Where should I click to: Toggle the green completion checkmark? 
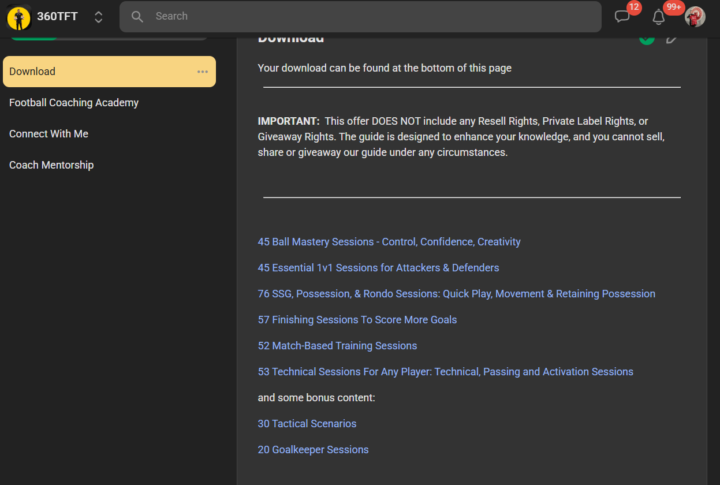(647, 38)
